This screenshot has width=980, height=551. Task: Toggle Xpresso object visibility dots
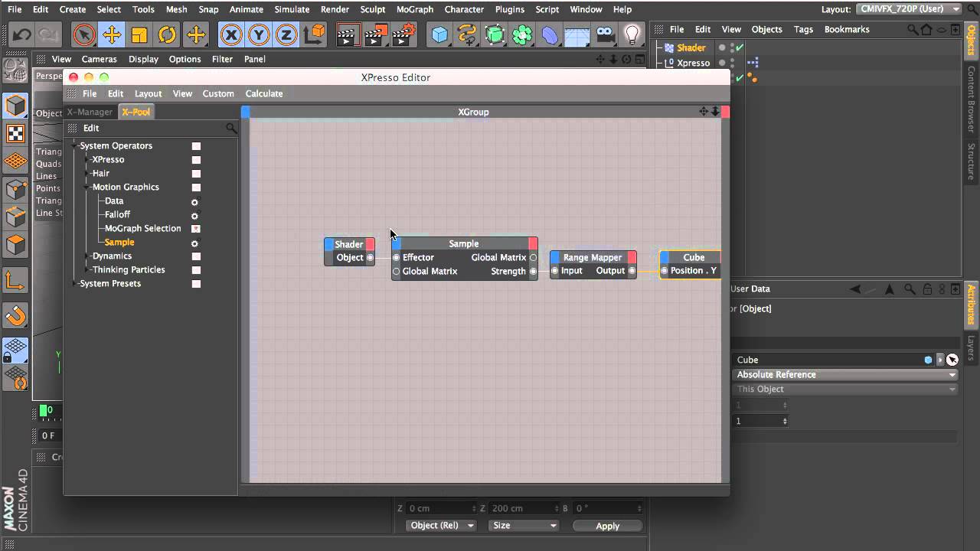(732, 63)
